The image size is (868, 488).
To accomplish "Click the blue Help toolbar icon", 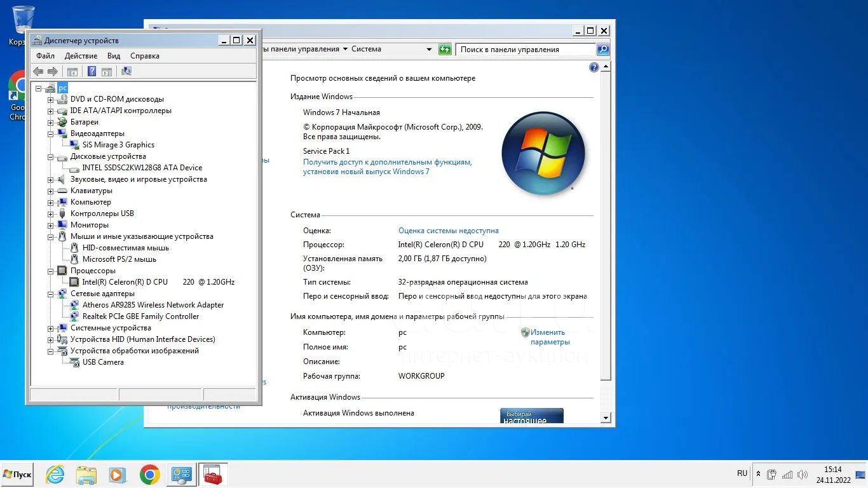I will (92, 72).
